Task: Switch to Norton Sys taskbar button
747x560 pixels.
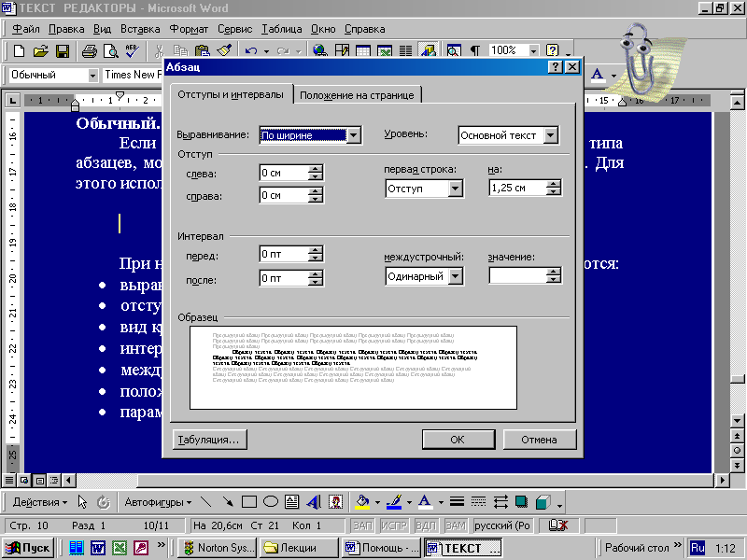Action: [x=218, y=548]
